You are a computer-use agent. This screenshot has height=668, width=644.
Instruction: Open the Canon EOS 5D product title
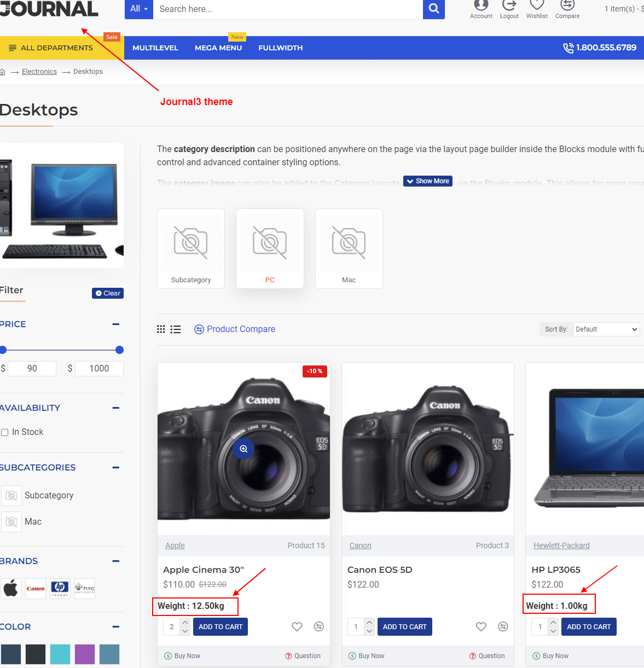[x=380, y=570]
